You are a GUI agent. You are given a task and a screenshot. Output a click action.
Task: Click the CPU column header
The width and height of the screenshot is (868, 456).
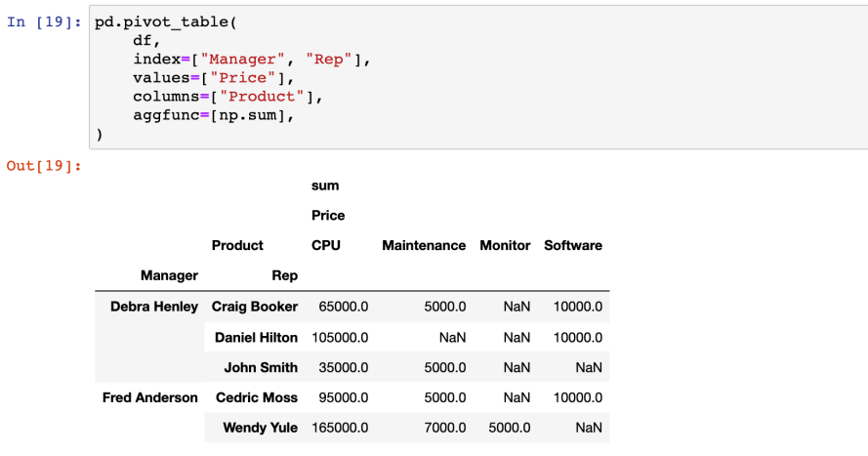click(326, 245)
